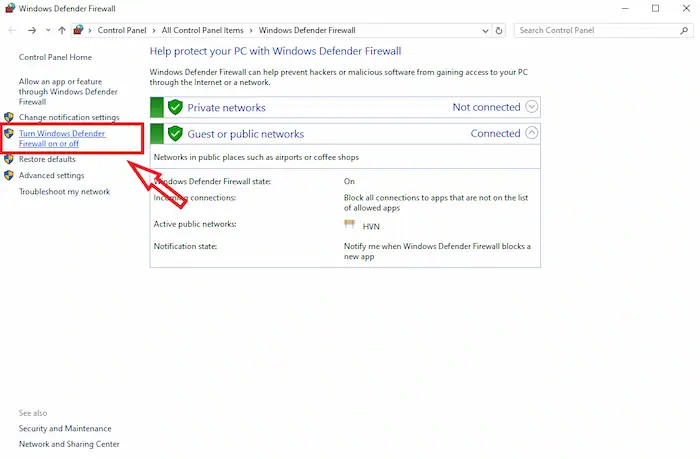Click the HVN network name
This screenshot has height=459, width=700.
[x=371, y=226]
